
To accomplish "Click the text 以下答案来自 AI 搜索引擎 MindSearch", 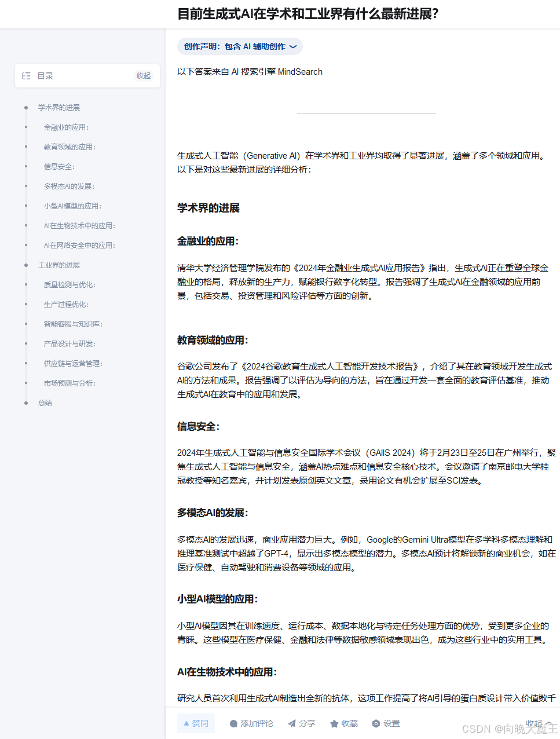I will click(250, 72).
